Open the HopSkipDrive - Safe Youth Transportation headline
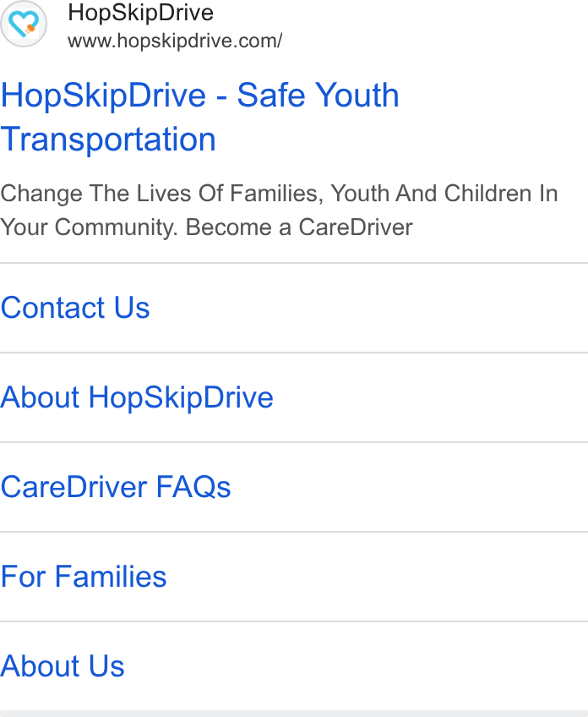This screenshot has height=717, width=588. (199, 117)
